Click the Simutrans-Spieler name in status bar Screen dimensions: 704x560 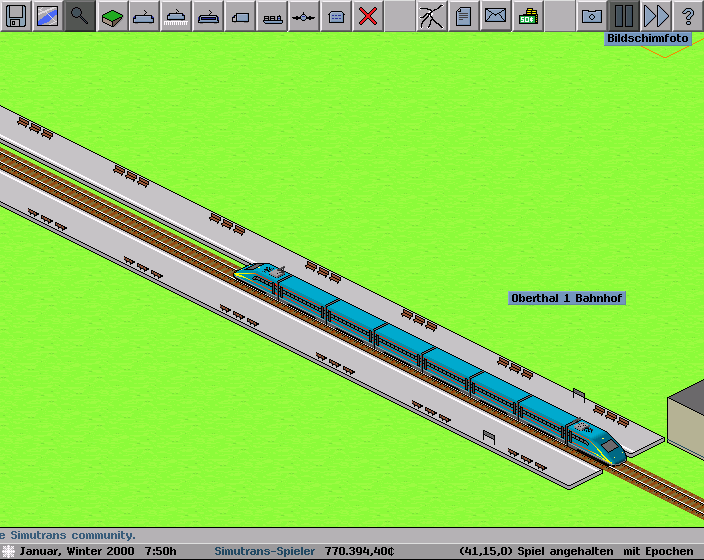pyautogui.click(x=264, y=551)
